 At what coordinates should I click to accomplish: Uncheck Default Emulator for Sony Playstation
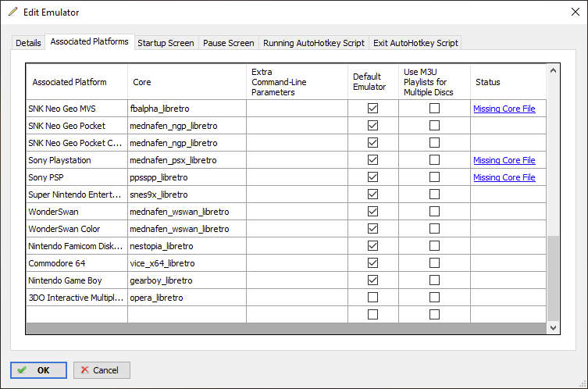pyautogui.click(x=372, y=160)
